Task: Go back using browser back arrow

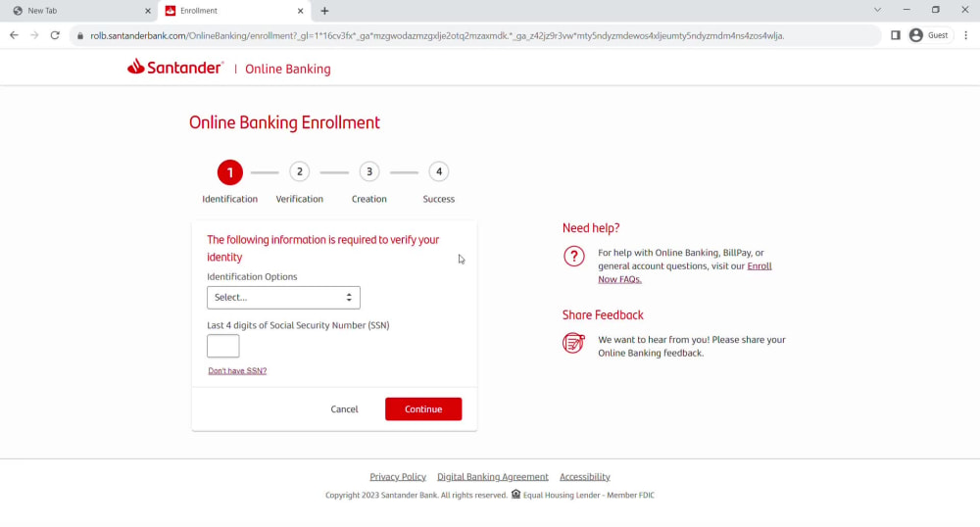Action: point(14,35)
